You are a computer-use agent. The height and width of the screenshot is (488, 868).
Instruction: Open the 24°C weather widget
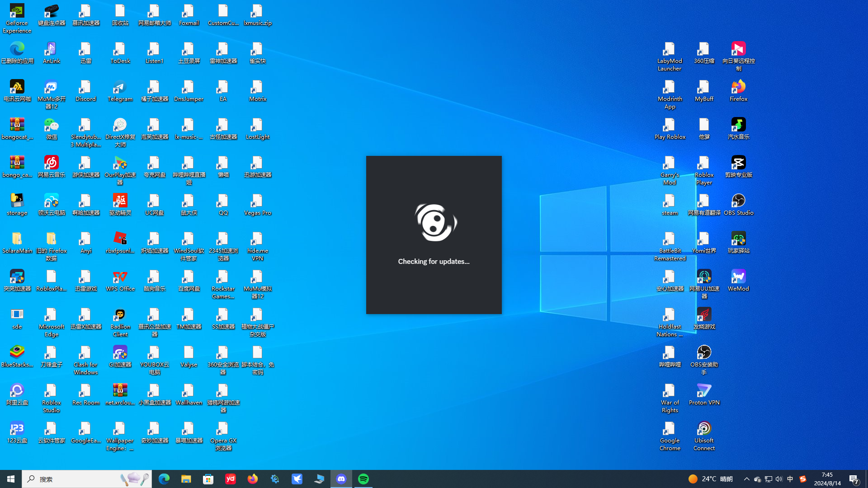(x=711, y=479)
